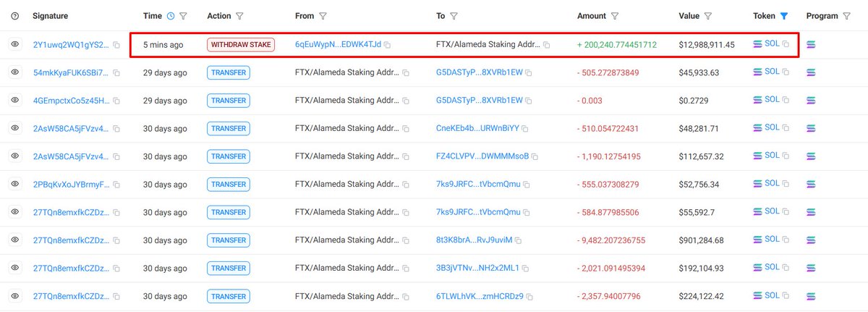
Task: Select the amount + 200,240.774451712
Action: click(617, 45)
